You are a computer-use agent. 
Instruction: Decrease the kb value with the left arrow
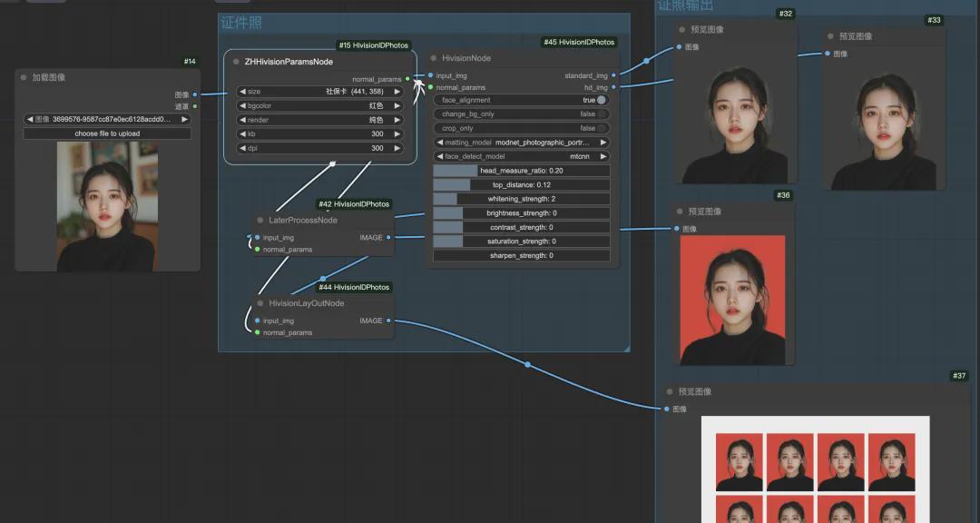(242, 133)
